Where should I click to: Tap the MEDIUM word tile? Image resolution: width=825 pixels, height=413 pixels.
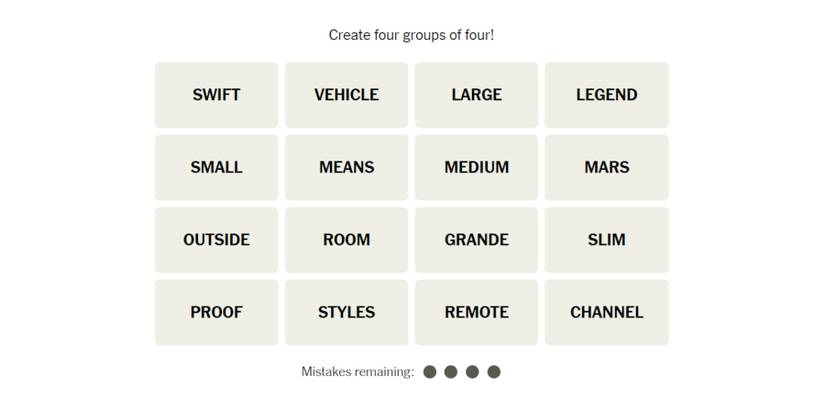tap(476, 167)
